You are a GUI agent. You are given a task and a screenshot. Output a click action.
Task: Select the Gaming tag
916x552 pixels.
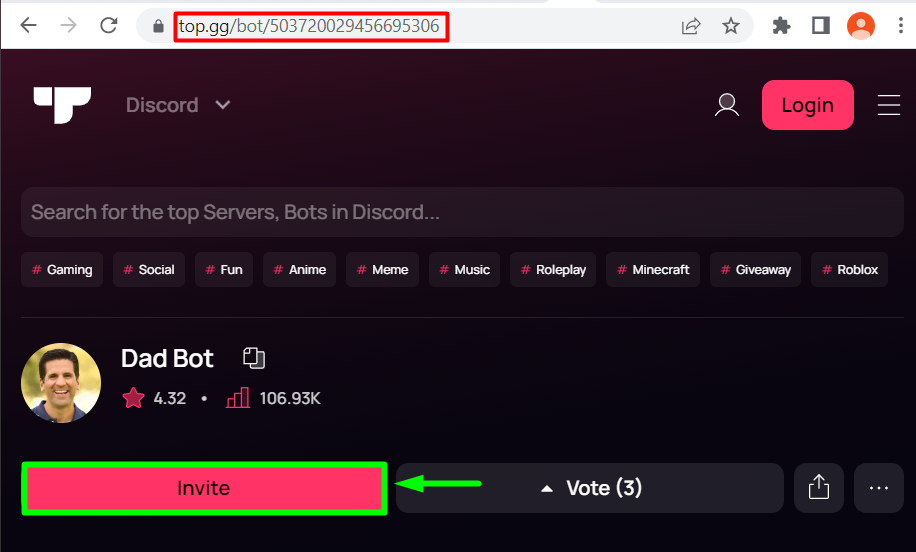(x=62, y=269)
